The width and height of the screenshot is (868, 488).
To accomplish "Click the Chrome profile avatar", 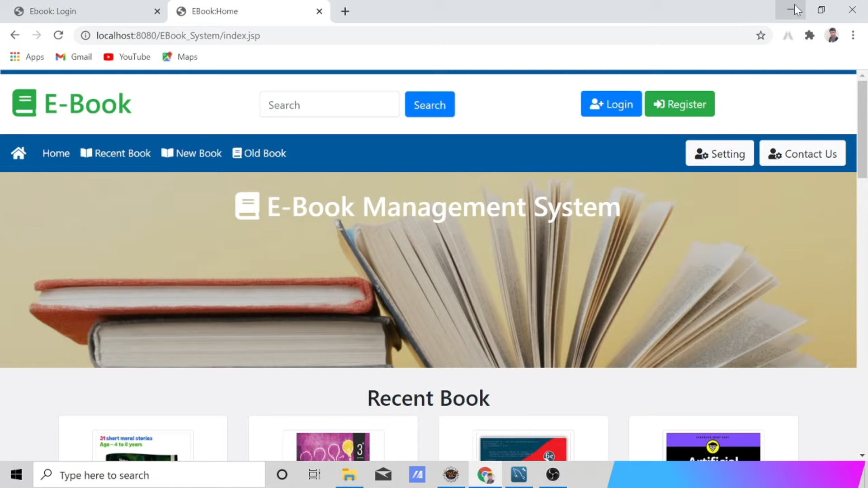I will click(833, 35).
